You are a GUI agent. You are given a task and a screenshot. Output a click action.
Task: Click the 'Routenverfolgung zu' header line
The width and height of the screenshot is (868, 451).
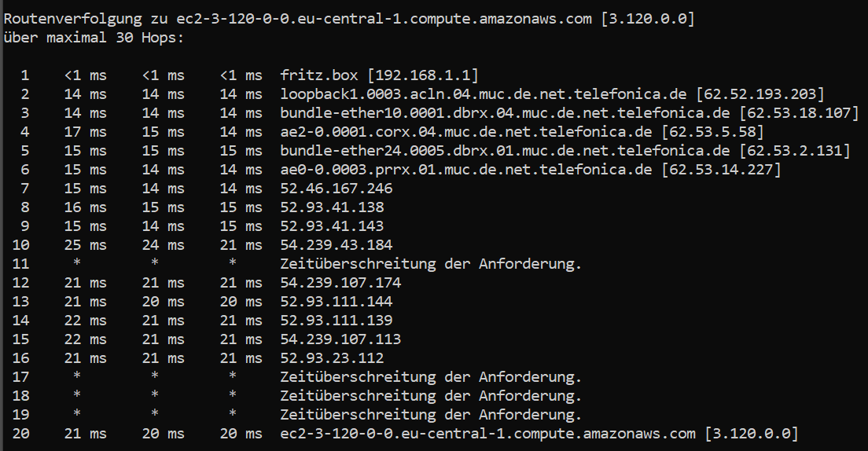[x=349, y=19]
